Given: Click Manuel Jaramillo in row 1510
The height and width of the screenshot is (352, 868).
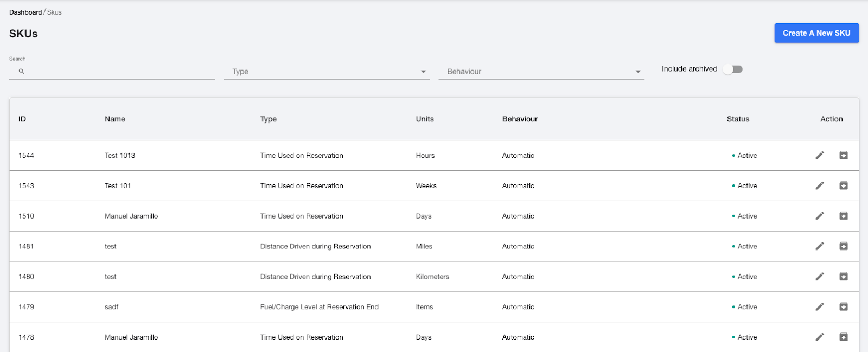Looking at the screenshot, I should [x=131, y=216].
